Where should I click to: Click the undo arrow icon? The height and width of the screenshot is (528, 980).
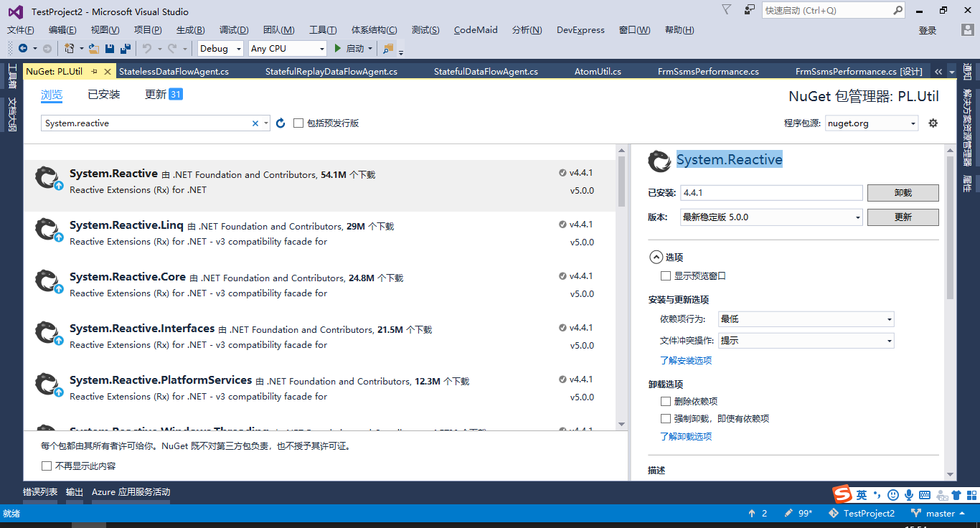pos(146,49)
